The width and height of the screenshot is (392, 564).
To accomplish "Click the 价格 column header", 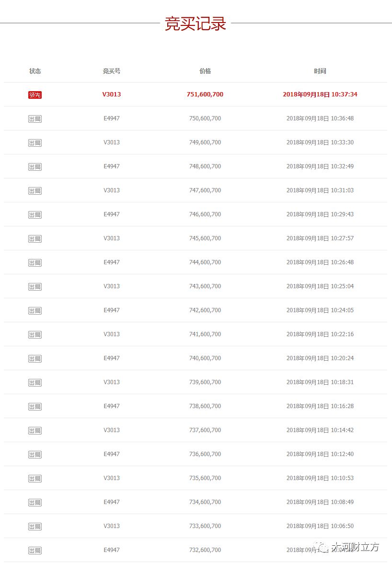I will [205, 71].
